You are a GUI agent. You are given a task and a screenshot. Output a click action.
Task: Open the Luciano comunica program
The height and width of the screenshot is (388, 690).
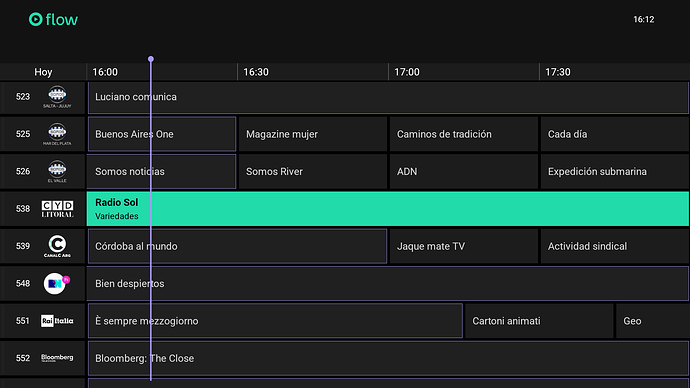pos(388,97)
